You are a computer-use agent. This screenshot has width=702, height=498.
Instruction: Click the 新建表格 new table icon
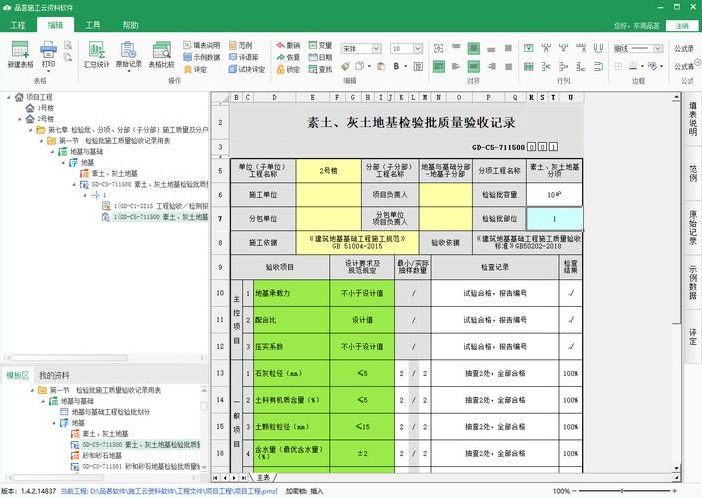20,49
